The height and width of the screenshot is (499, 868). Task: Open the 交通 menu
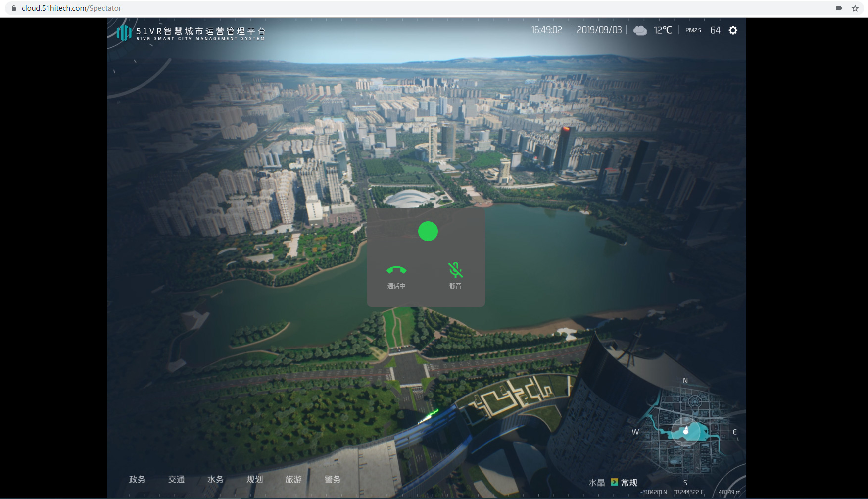point(176,479)
